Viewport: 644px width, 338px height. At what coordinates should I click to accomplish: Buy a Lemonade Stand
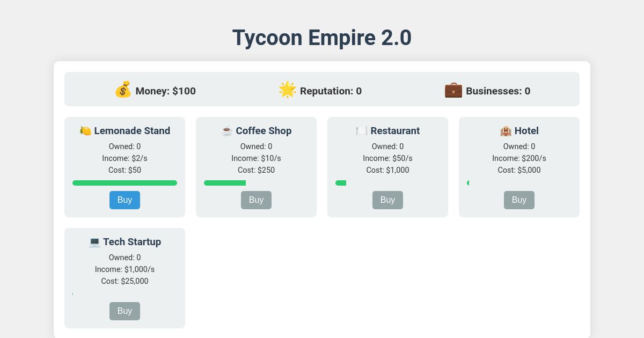click(x=125, y=200)
